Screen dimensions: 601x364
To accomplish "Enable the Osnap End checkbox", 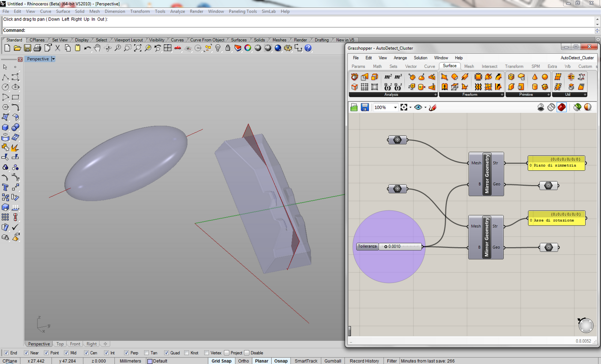I will 7,353.
